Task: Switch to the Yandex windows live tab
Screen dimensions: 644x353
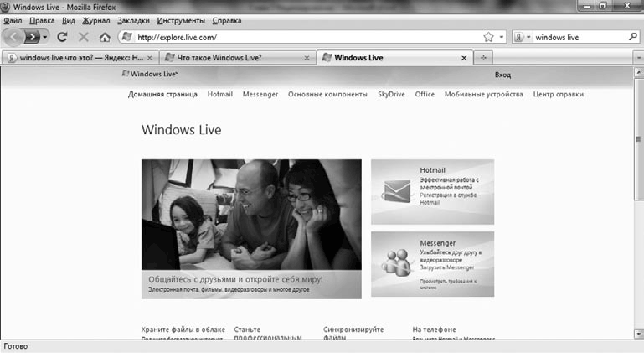Action: point(80,58)
